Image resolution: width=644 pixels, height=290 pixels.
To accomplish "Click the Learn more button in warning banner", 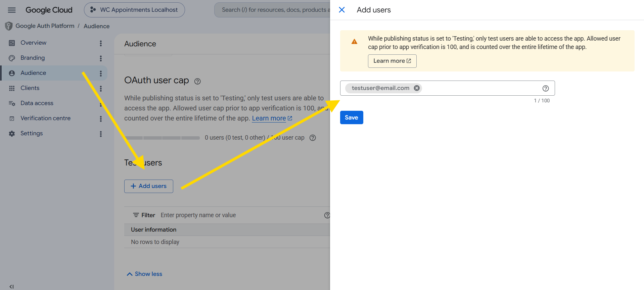I will (x=392, y=61).
